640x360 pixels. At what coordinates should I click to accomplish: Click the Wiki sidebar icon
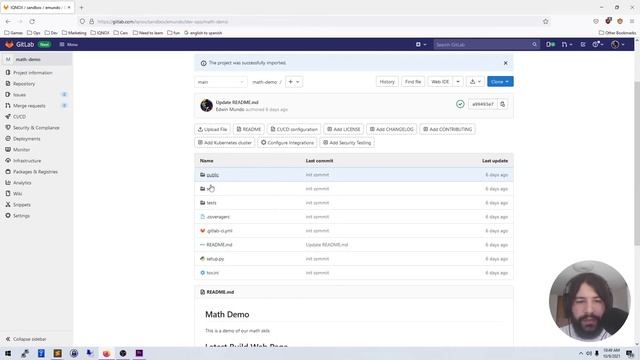coord(8,193)
